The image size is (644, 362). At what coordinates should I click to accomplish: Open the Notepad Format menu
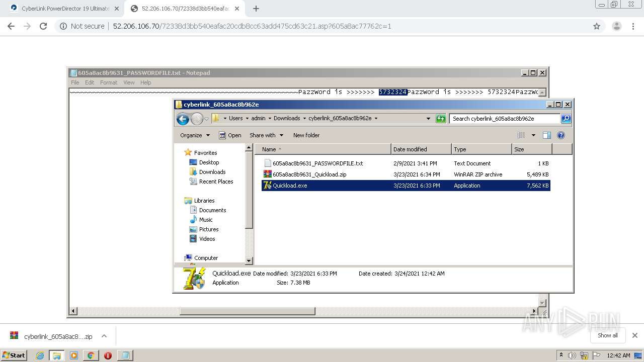(109, 82)
